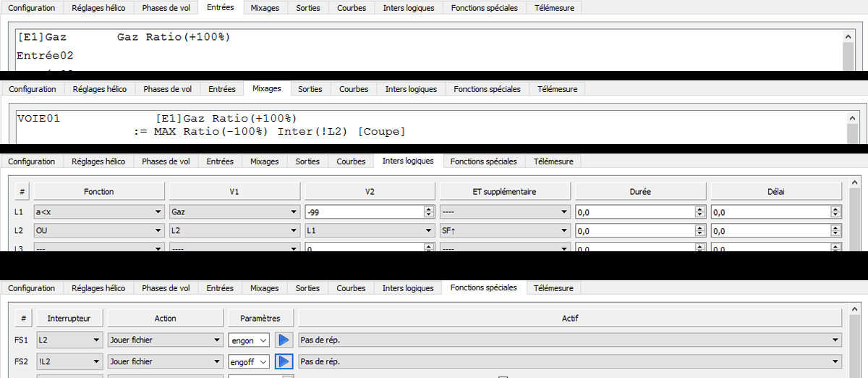
Task: Increase the L1 Durée value with up arrow
Action: click(x=699, y=209)
